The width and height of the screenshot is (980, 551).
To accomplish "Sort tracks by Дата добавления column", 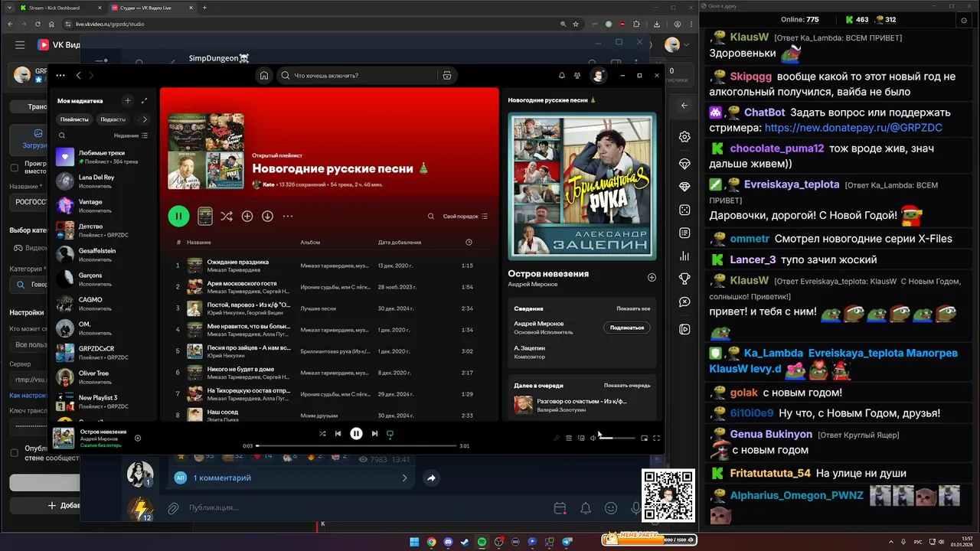I will (400, 243).
